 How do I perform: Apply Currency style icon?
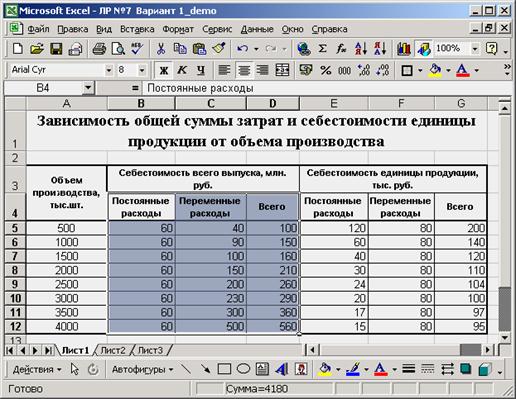click(x=306, y=70)
